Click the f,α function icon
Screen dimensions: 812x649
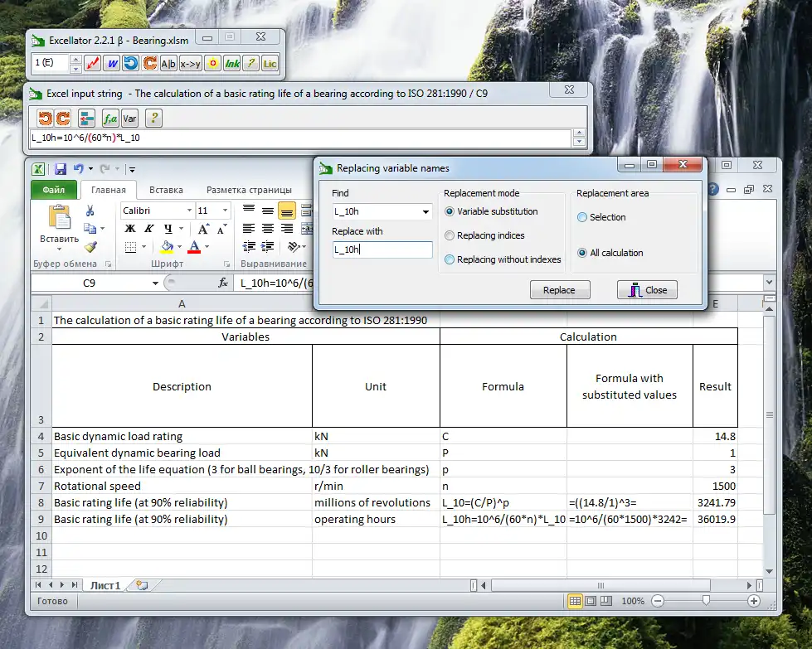coord(109,118)
